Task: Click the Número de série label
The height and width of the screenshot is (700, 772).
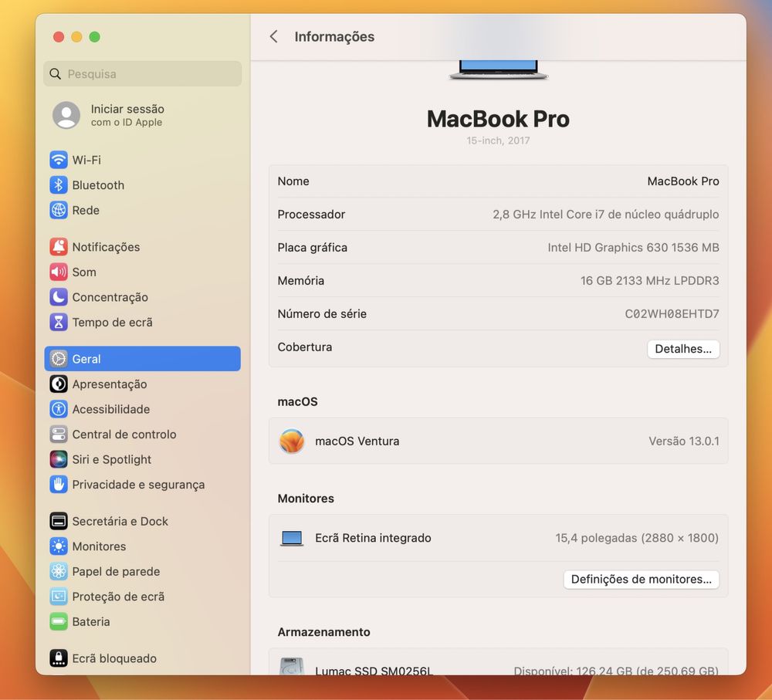Action: coord(322,313)
